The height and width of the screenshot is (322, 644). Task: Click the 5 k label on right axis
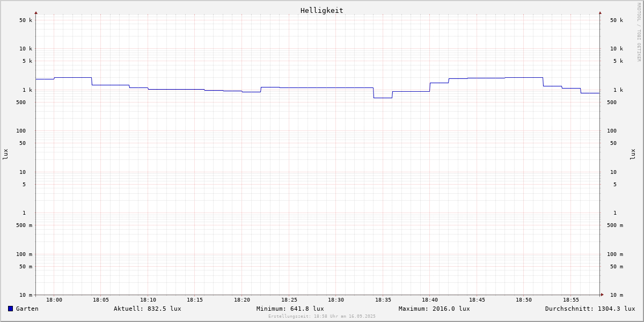coord(618,61)
